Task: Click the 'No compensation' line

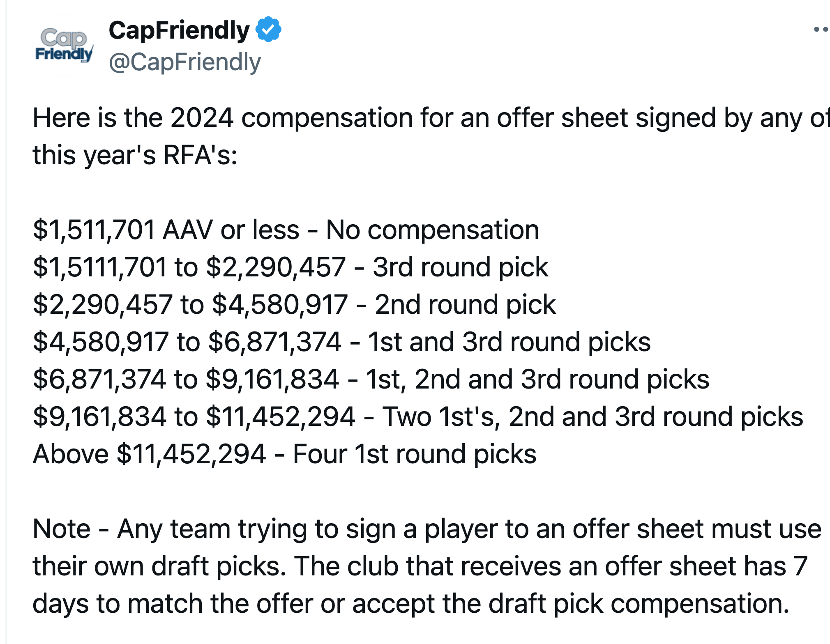Action: click(x=286, y=230)
